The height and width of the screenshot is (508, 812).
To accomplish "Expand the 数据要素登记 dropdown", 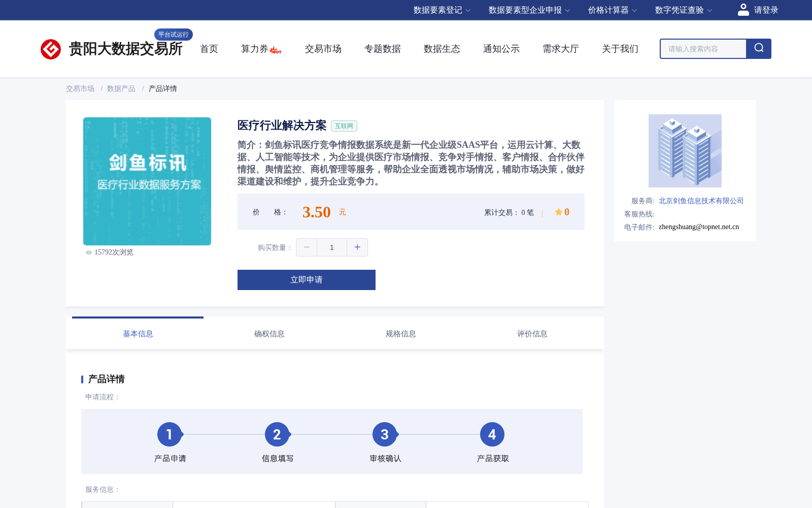I will [442, 10].
